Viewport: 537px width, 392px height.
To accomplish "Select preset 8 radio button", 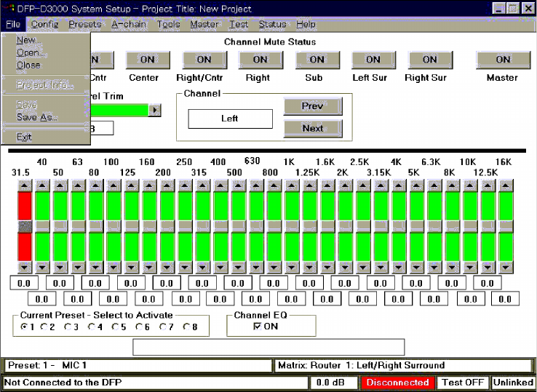I will (186, 327).
